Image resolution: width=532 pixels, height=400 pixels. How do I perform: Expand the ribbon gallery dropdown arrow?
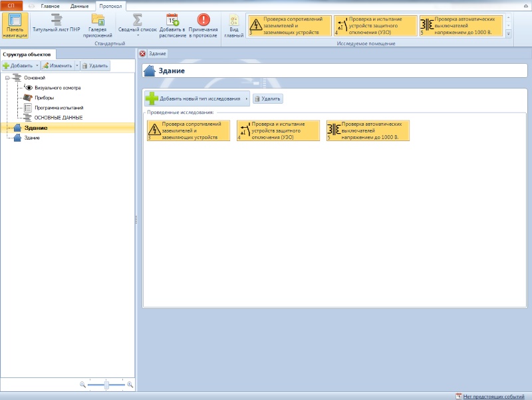coord(508,34)
